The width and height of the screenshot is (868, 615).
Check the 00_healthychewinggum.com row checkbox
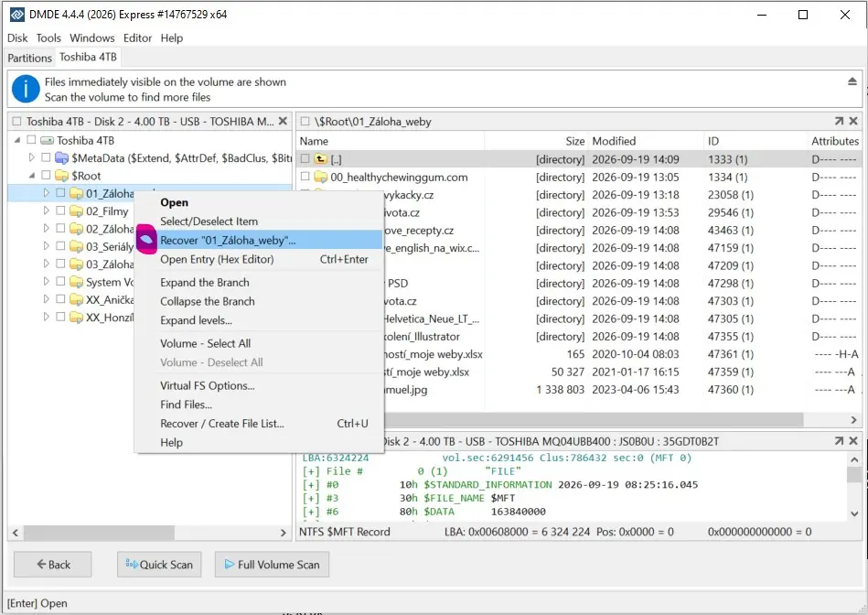tap(305, 177)
